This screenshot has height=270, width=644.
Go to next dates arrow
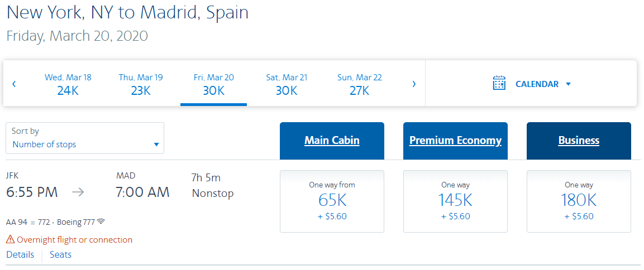click(413, 84)
